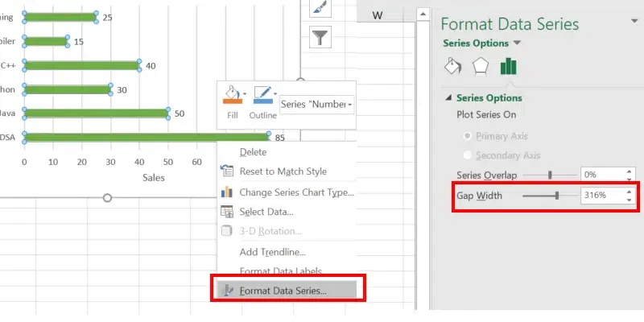Open the Effects pentagon tab

[x=480, y=66]
